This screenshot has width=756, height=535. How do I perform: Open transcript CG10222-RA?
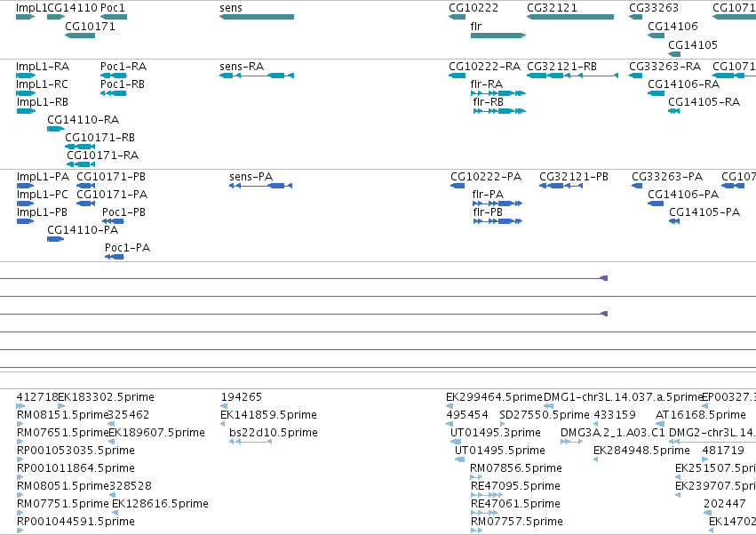coord(484,67)
